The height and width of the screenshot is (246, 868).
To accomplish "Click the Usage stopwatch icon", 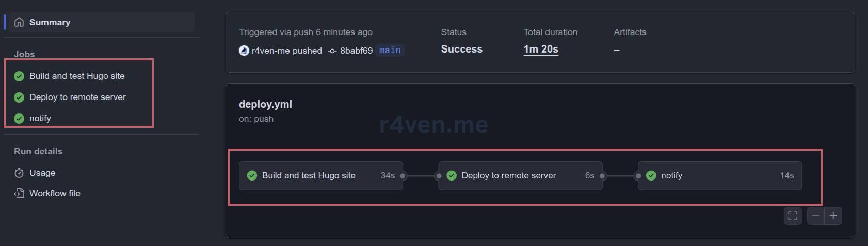I will point(19,173).
